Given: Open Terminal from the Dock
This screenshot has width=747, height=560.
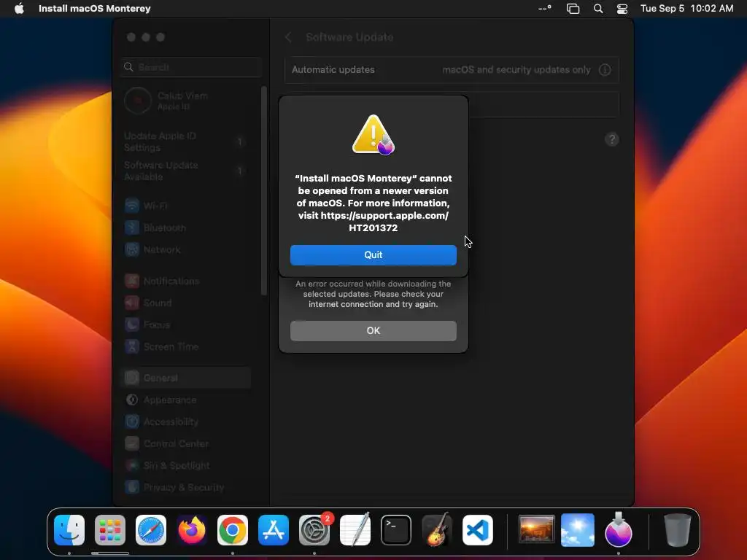Looking at the screenshot, I should point(396,530).
